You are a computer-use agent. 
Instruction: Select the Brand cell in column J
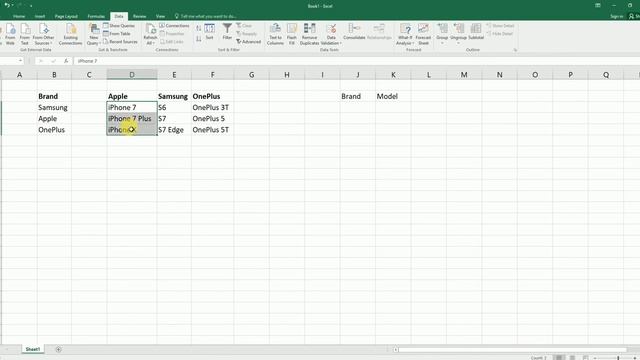358,96
